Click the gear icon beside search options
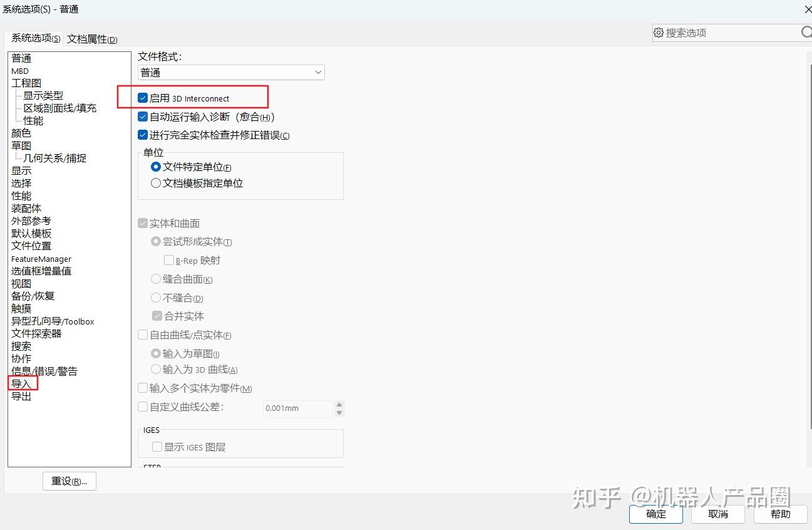The width and height of the screenshot is (812, 530). click(657, 33)
